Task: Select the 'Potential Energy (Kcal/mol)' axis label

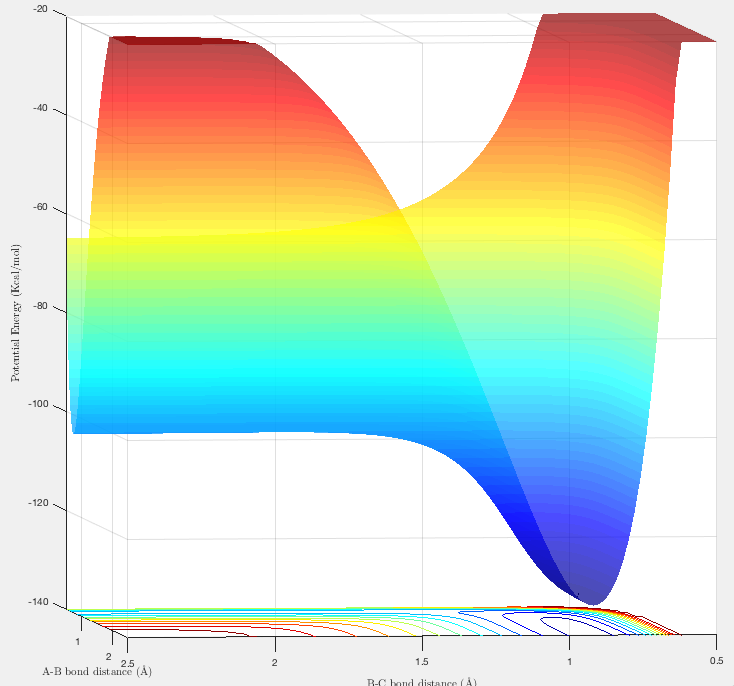Action: 16,313
